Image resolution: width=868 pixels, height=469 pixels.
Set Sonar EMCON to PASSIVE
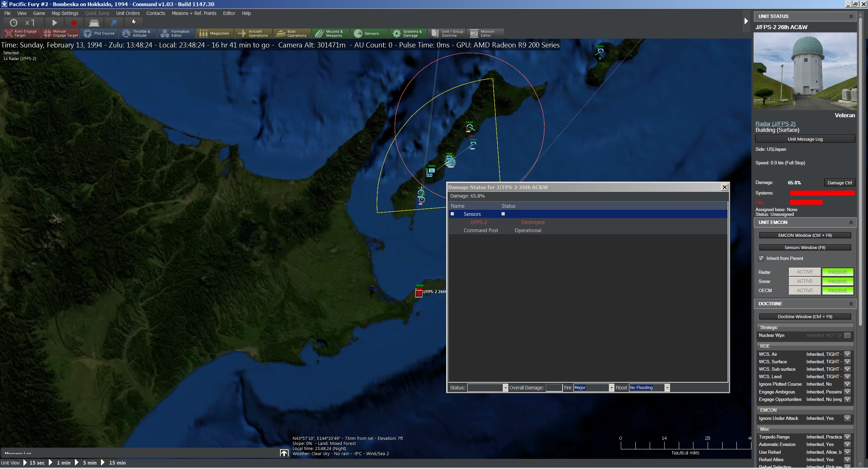click(837, 281)
